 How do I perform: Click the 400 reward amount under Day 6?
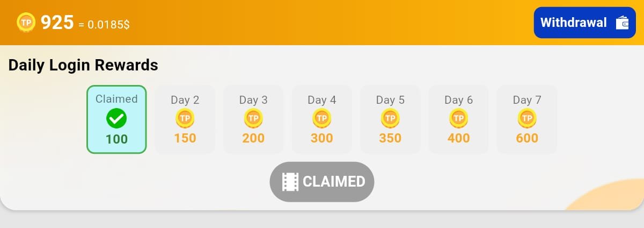pyautogui.click(x=459, y=138)
